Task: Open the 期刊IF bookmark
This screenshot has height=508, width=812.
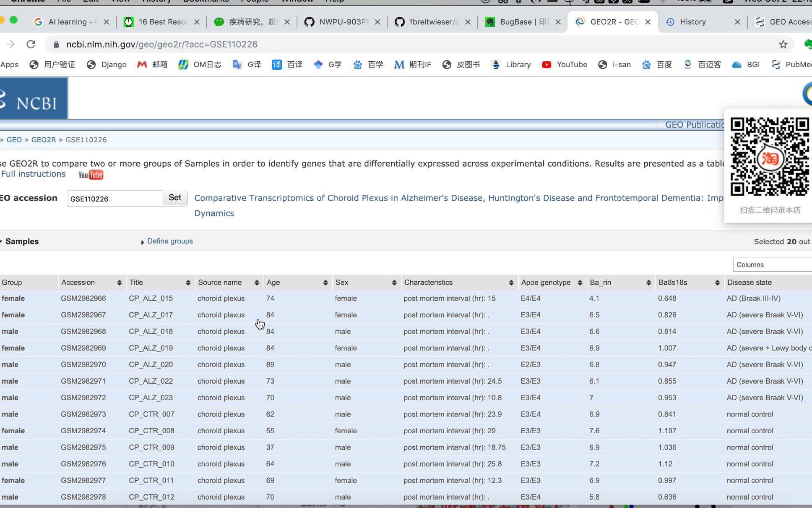Action: click(413, 64)
